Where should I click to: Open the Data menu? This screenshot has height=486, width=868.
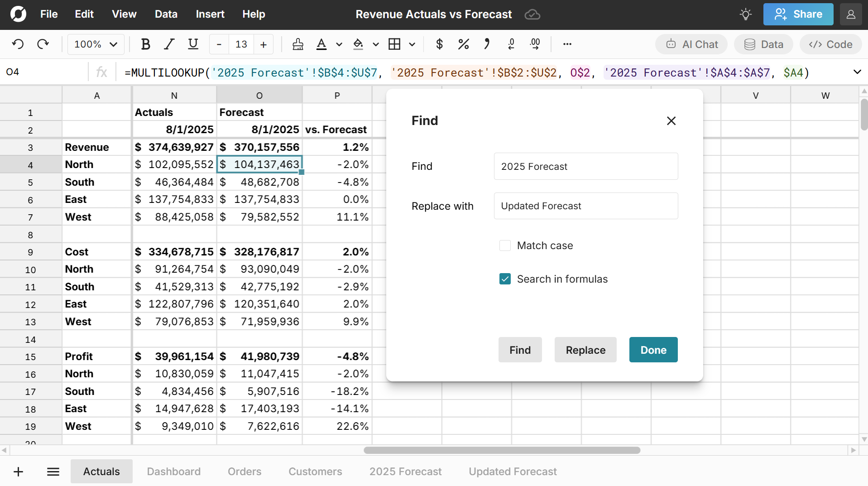tap(166, 14)
